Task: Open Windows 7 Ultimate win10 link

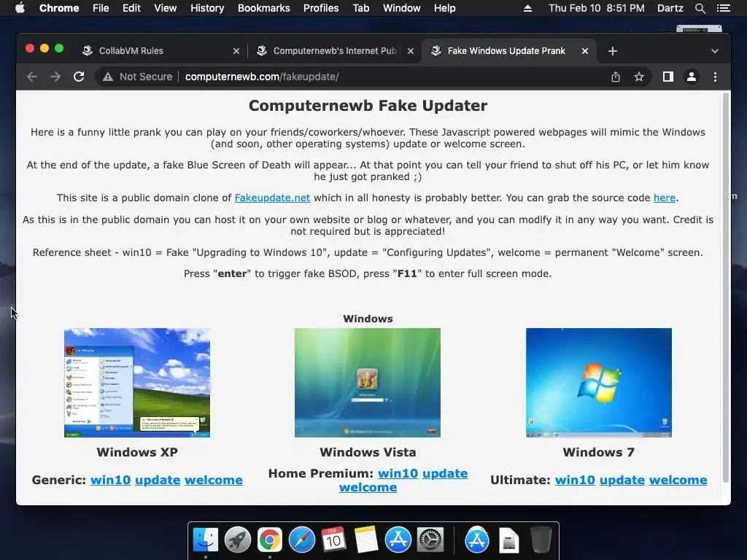Action: (575, 480)
